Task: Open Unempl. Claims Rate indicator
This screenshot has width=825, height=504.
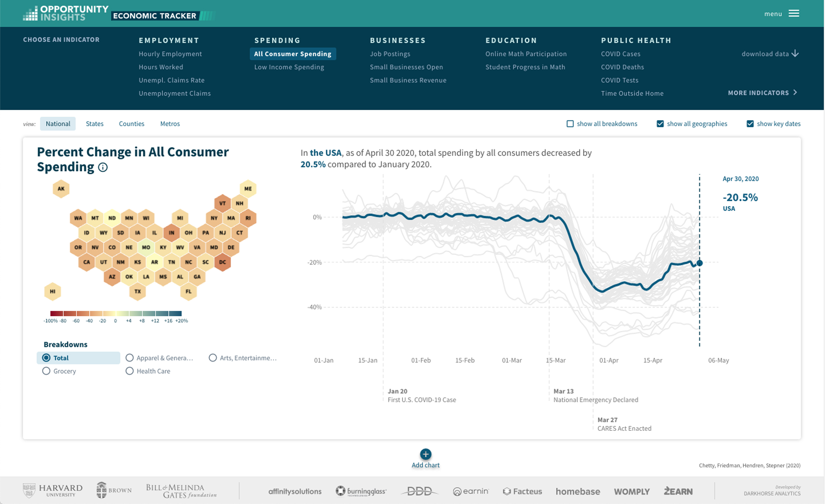Action: (x=171, y=80)
